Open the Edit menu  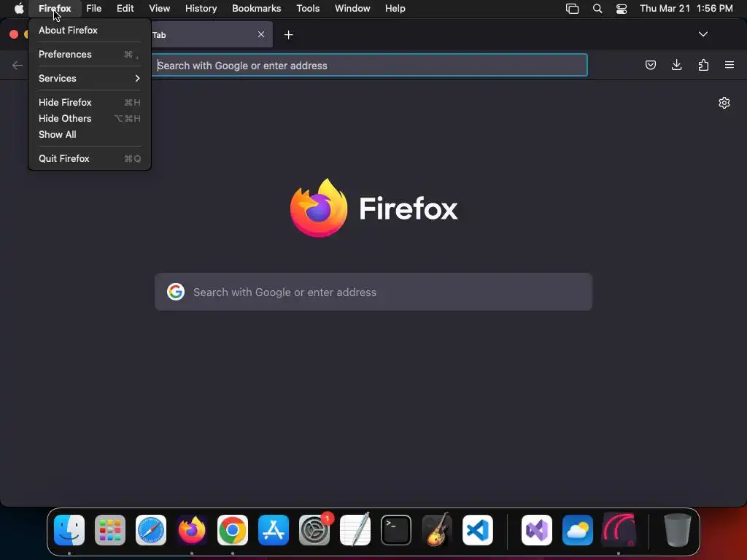pyautogui.click(x=125, y=9)
